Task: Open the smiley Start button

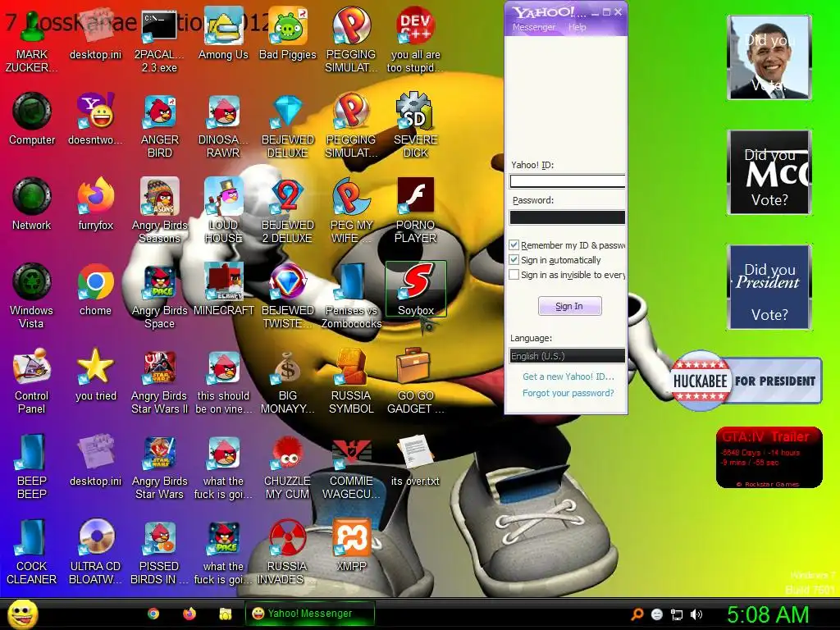Action: (x=22, y=614)
